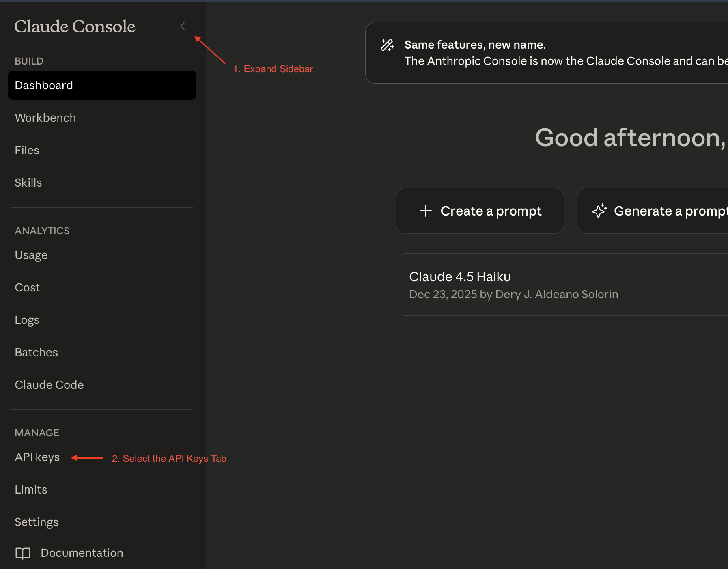Open the Skills page
Viewport: 728px width, 569px height.
pos(28,183)
